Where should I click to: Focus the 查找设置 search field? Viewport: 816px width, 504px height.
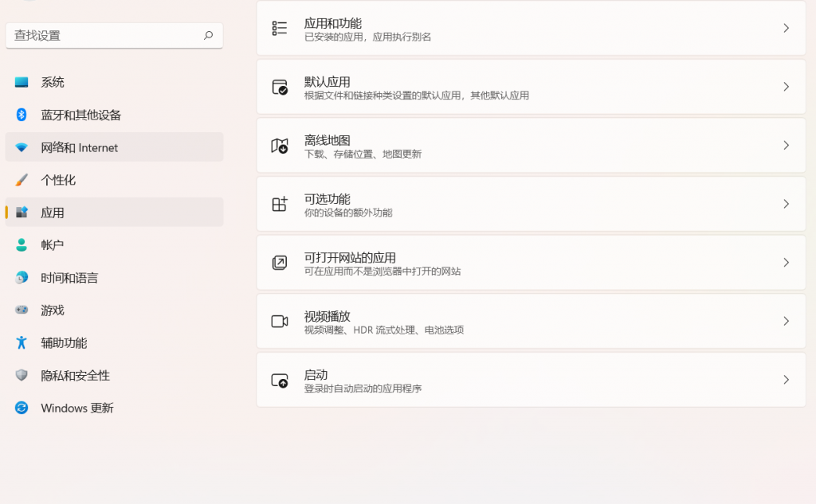(104, 35)
